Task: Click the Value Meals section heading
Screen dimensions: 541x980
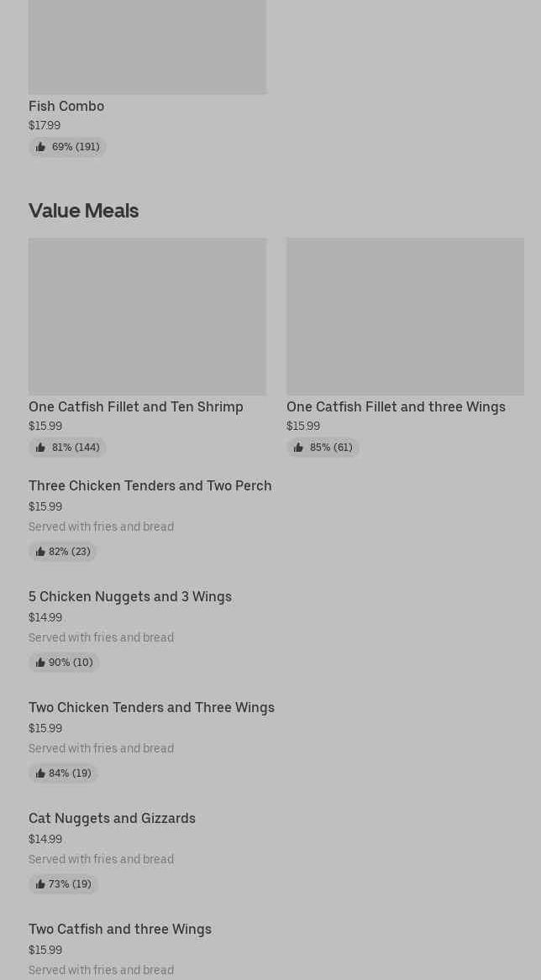Action: [x=83, y=210]
